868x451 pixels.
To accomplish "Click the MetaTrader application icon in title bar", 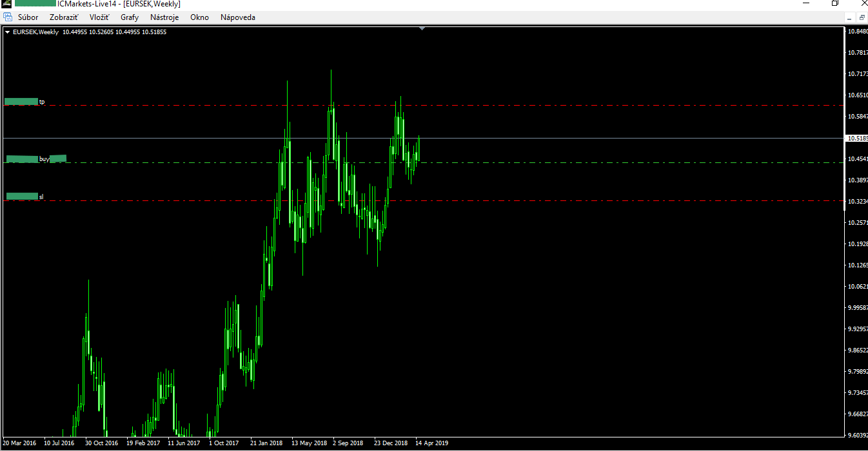I will (6, 4).
